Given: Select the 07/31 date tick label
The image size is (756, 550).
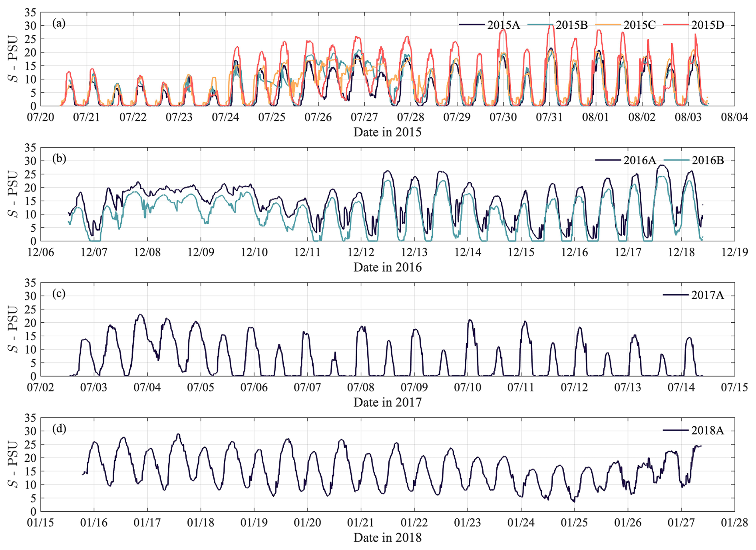Looking at the screenshot, I should pos(549,117).
